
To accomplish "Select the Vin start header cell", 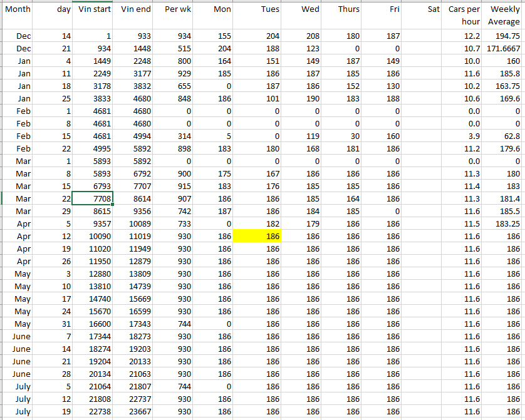I will pos(93,9).
